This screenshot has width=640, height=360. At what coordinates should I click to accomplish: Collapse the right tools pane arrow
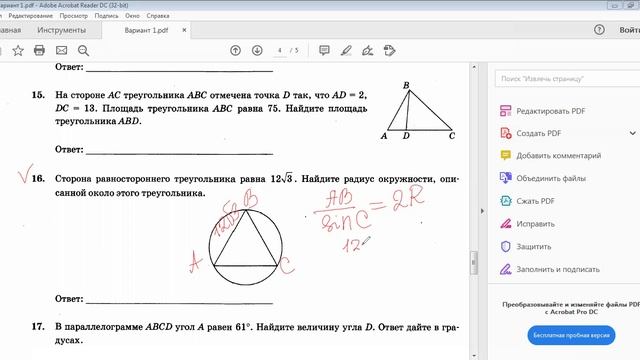point(482,211)
